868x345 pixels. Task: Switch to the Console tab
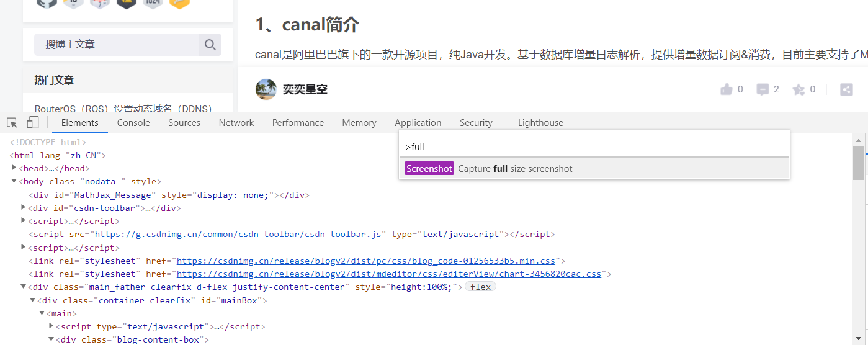point(133,123)
